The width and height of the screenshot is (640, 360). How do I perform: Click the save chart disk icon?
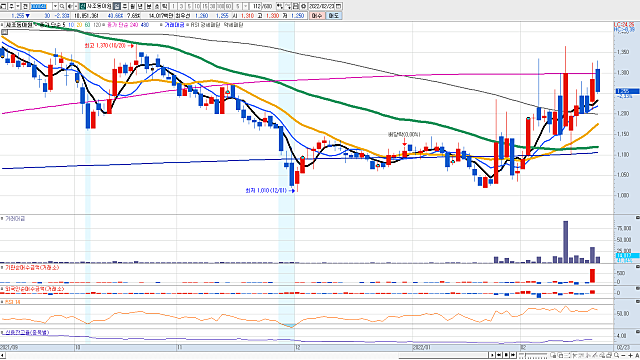point(295,7)
